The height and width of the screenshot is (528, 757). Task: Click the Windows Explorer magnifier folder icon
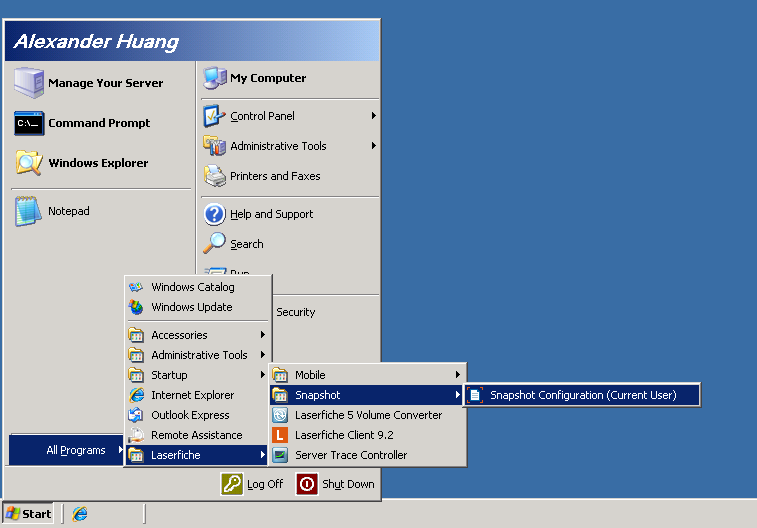pyautogui.click(x=29, y=163)
